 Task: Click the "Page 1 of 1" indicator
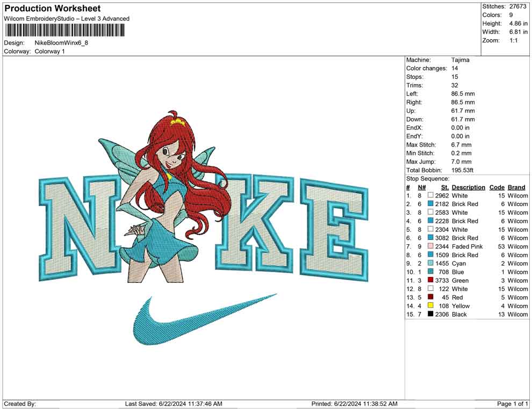click(x=512, y=404)
